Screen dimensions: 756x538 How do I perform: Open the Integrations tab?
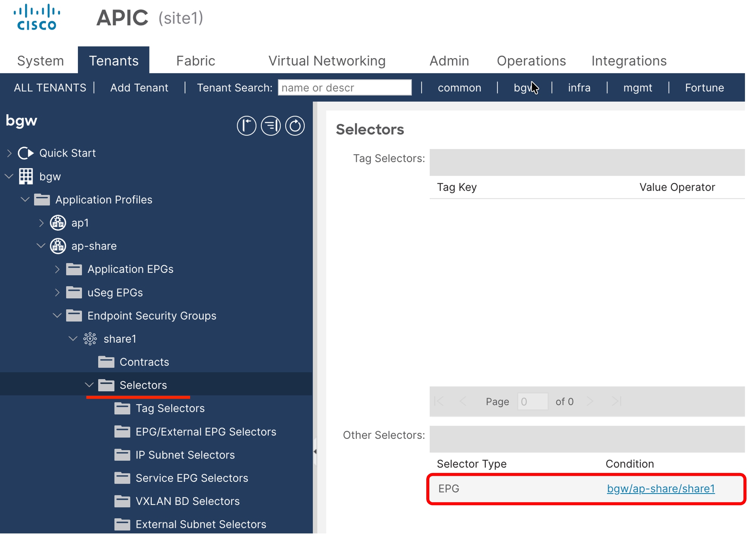pyautogui.click(x=629, y=61)
